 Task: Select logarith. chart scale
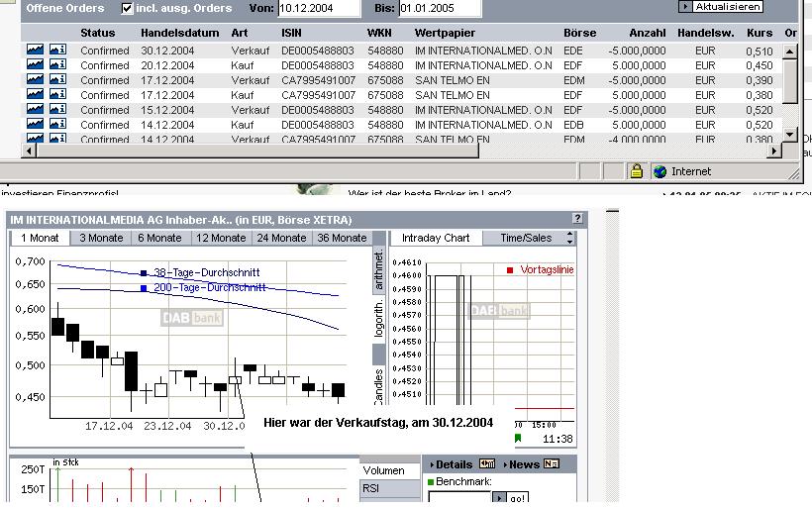coord(379,318)
